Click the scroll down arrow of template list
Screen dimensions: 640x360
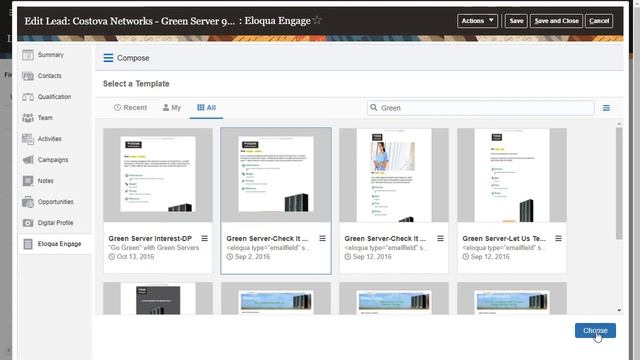pos(619,311)
